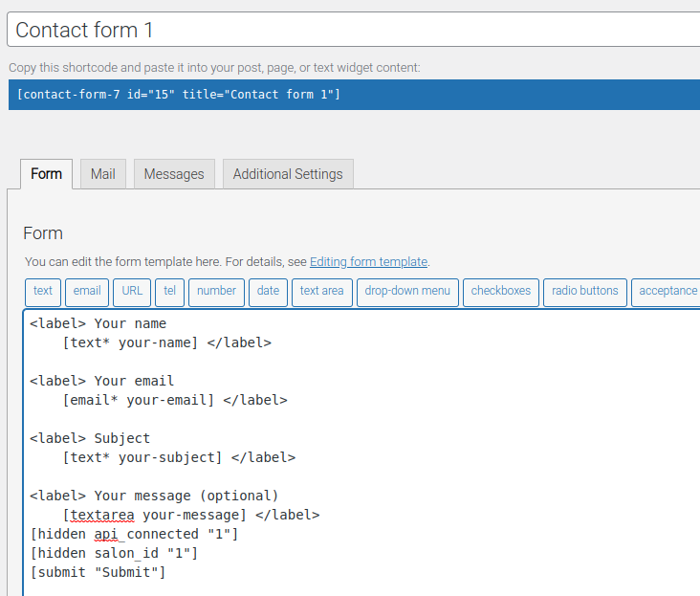Insert a URL tag
700x596 pixels.
click(132, 293)
